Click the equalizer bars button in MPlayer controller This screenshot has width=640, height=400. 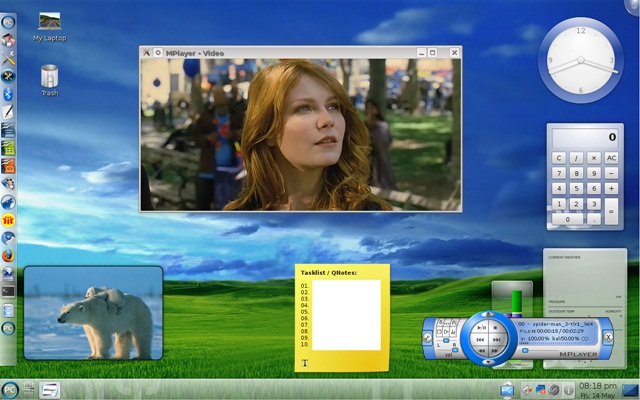point(453,332)
